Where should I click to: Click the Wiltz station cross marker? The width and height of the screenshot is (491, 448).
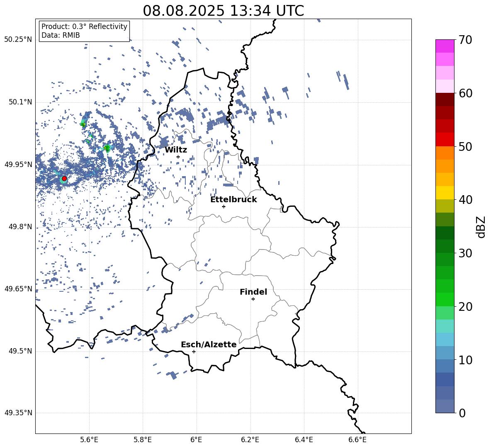tap(178, 157)
